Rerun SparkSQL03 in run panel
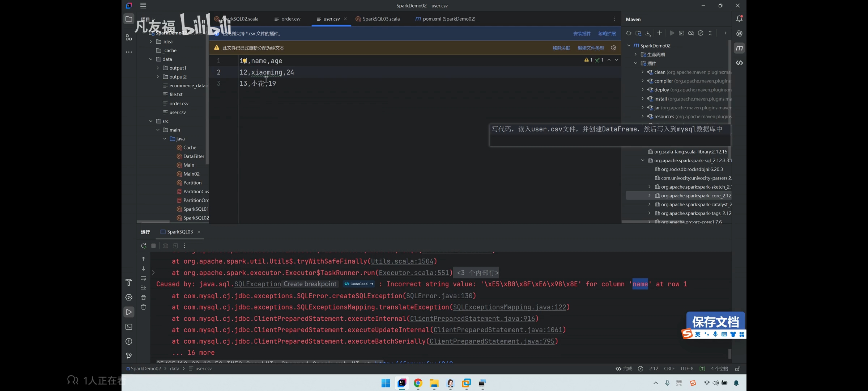868x391 pixels. tap(144, 246)
